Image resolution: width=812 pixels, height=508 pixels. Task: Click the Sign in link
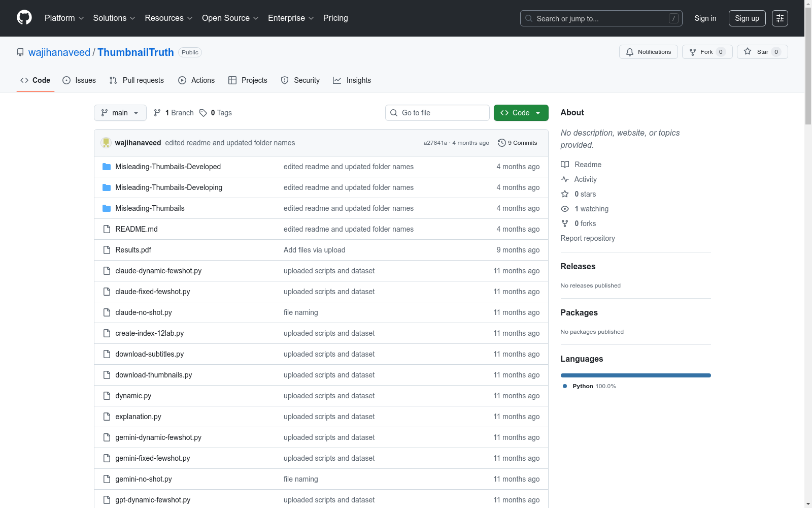point(705,18)
